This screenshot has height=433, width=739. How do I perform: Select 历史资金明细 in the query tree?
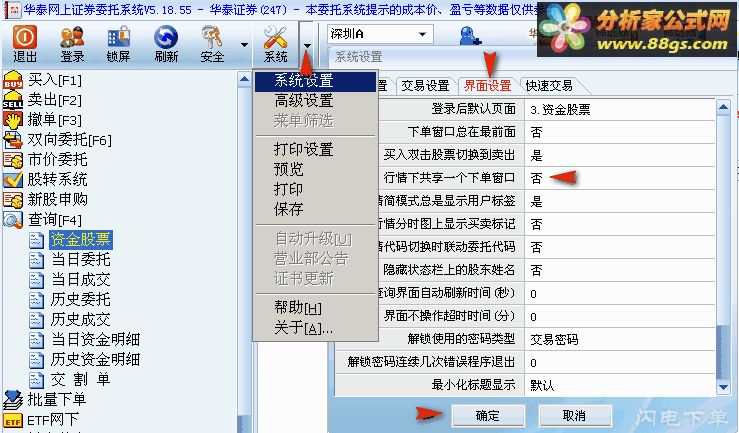(x=95, y=359)
